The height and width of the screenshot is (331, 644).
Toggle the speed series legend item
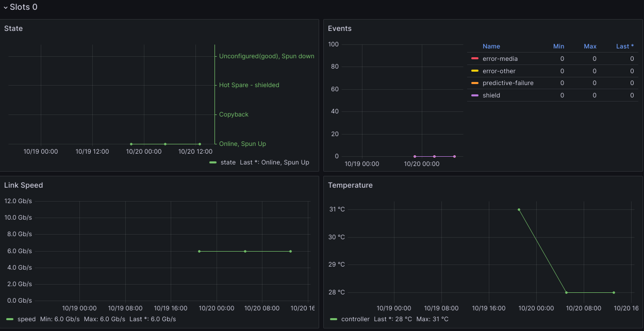tap(26, 319)
